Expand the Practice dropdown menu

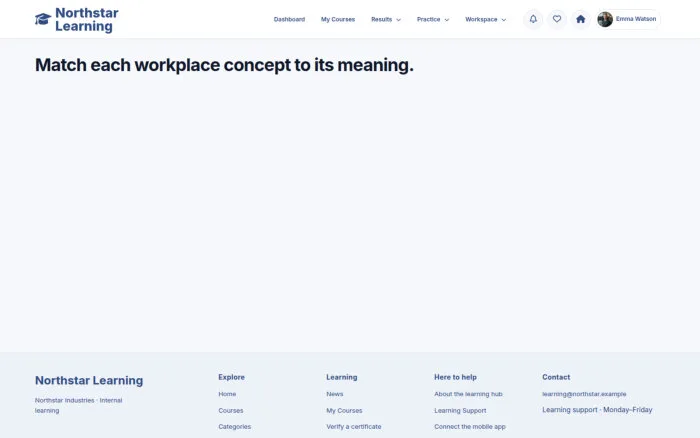point(433,19)
